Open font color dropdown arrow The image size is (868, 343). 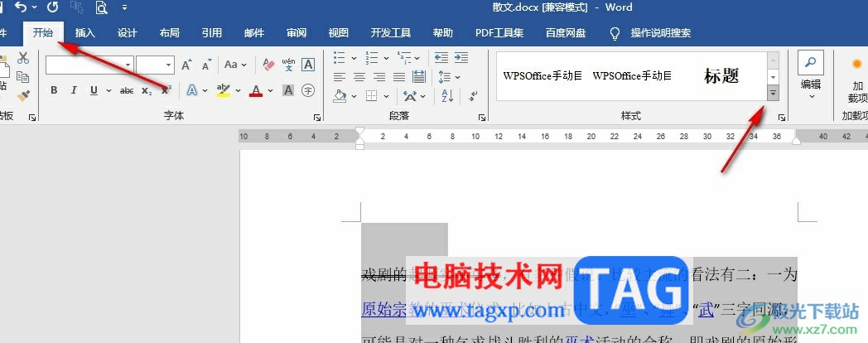pyautogui.click(x=270, y=90)
